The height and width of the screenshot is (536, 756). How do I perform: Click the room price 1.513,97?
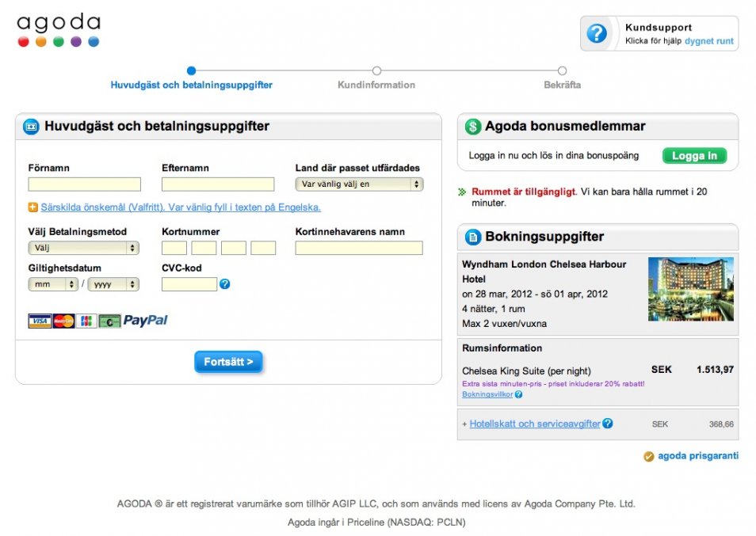(715, 370)
